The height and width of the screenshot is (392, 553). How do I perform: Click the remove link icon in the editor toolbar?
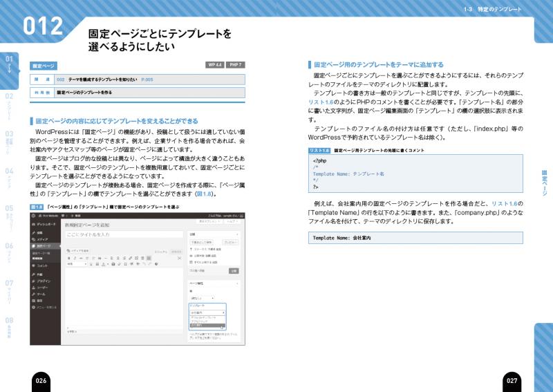pos(136,259)
